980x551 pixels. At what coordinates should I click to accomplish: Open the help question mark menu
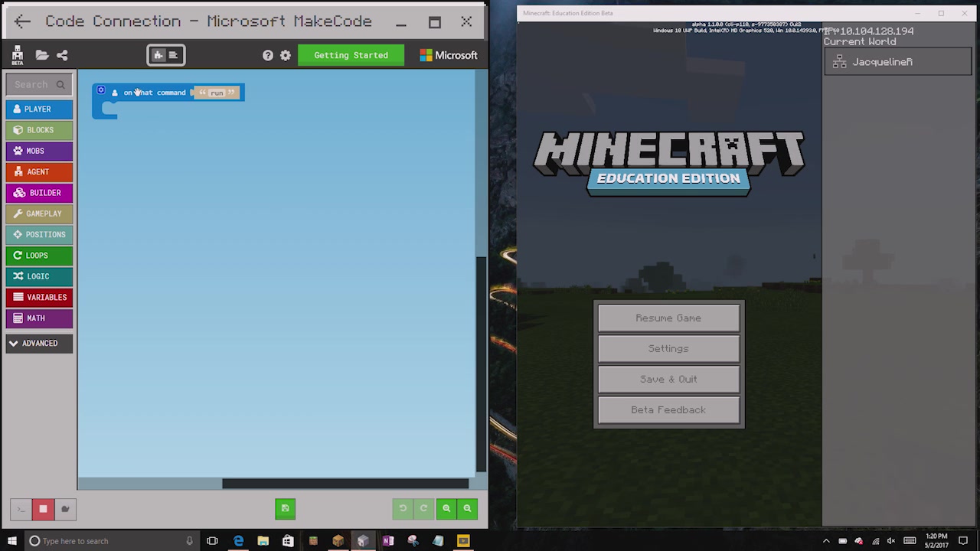click(x=267, y=55)
